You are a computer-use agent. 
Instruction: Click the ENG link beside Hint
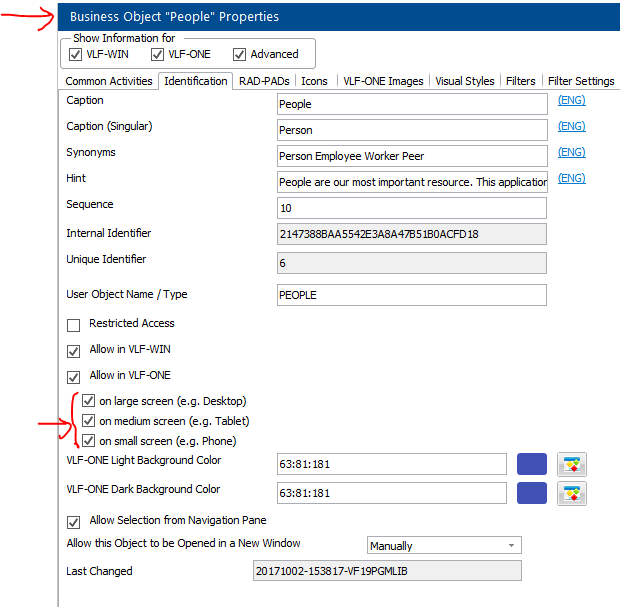tap(571, 178)
